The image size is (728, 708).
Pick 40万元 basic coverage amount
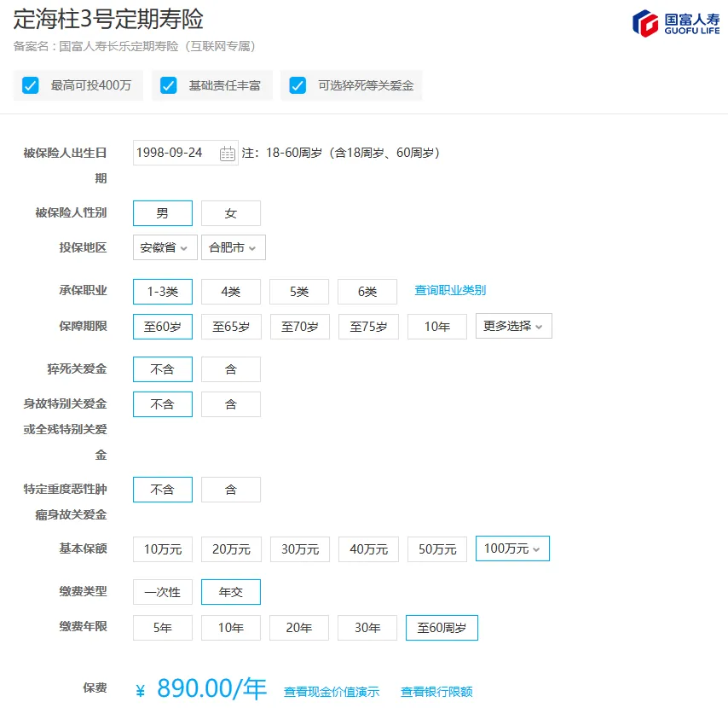click(368, 549)
